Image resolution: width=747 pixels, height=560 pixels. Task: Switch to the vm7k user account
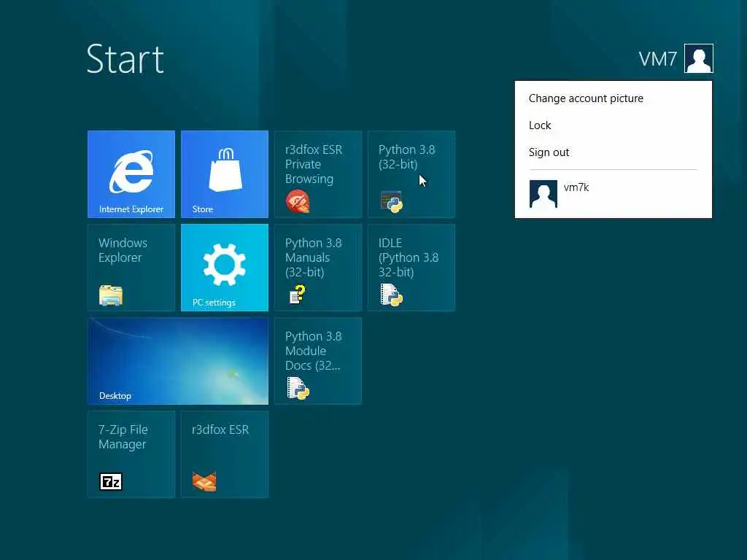(613, 193)
